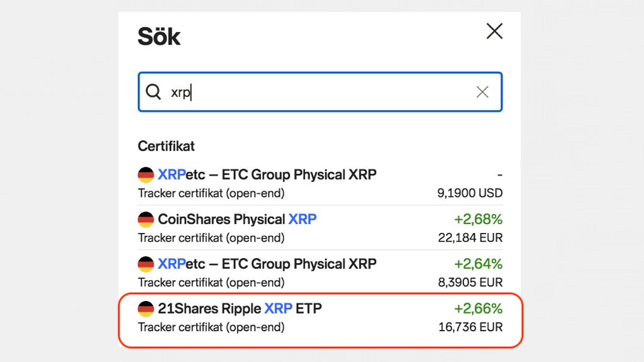Click German flag beside CoinShares Physical XRP

(146, 220)
